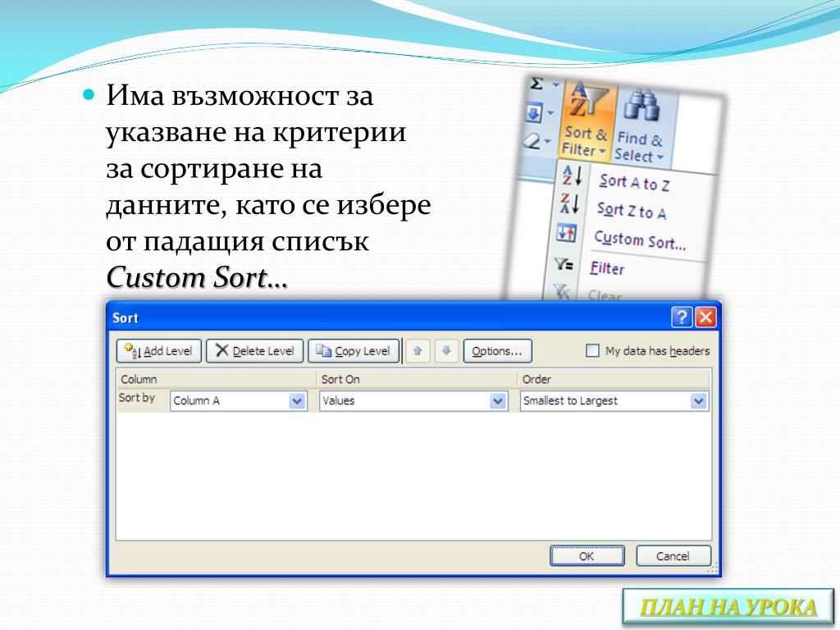Click the Delete Level button
This screenshot has height=630, width=840.
(255, 351)
